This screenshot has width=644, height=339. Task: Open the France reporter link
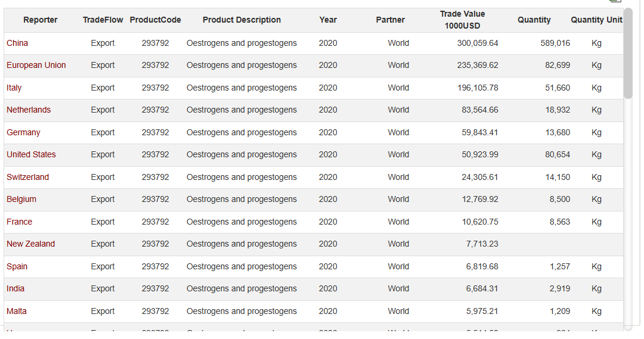point(19,222)
